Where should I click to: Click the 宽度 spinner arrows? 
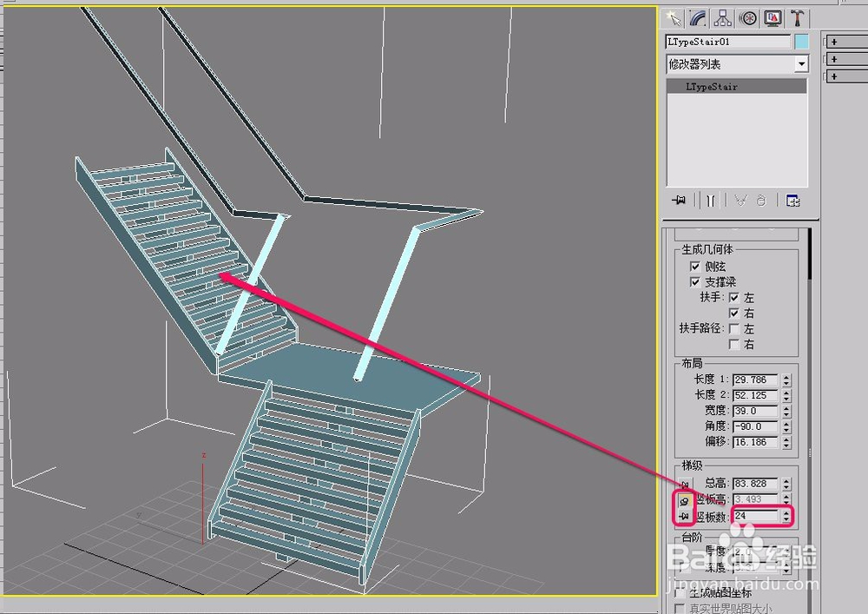point(786,411)
